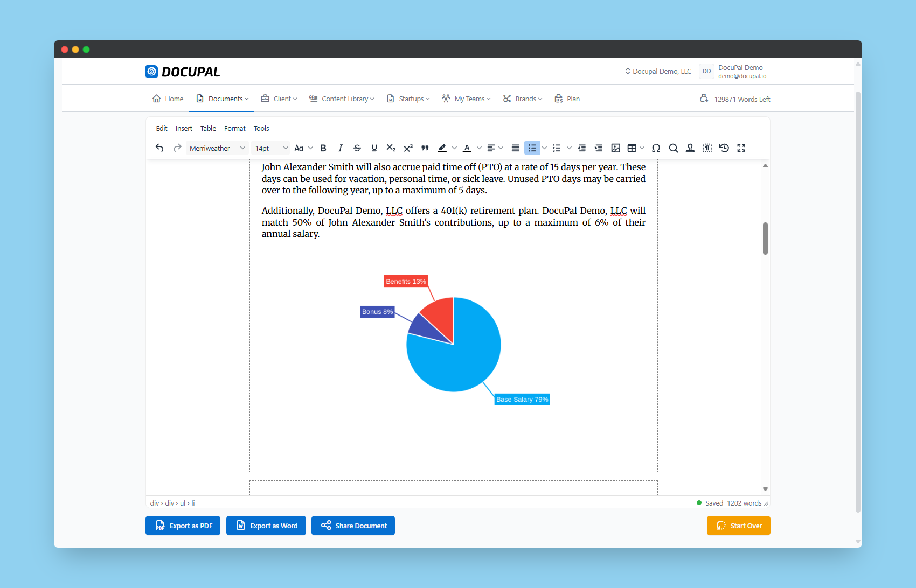This screenshot has width=916, height=588.
Task: Open the text case dropdown
Action: pos(303,148)
